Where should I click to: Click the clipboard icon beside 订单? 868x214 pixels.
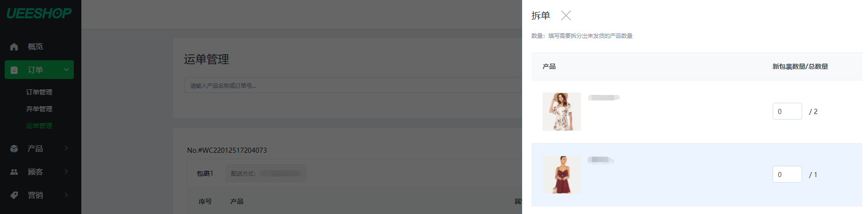point(14,70)
